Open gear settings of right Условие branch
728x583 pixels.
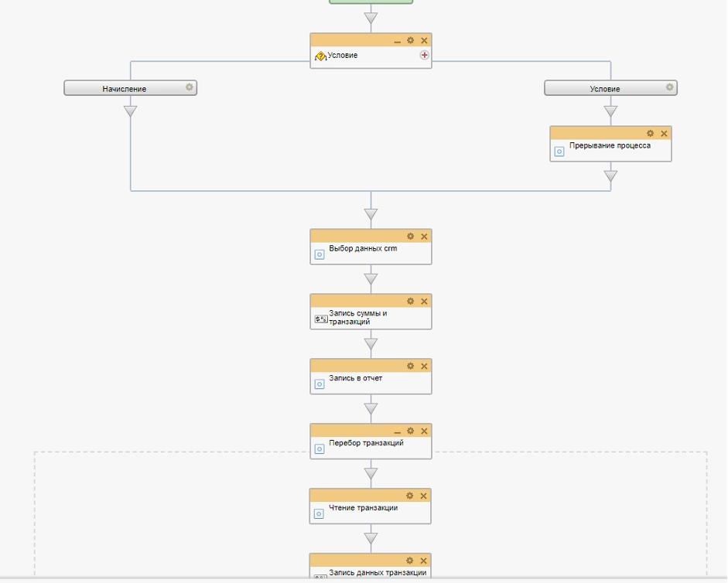point(669,87)
